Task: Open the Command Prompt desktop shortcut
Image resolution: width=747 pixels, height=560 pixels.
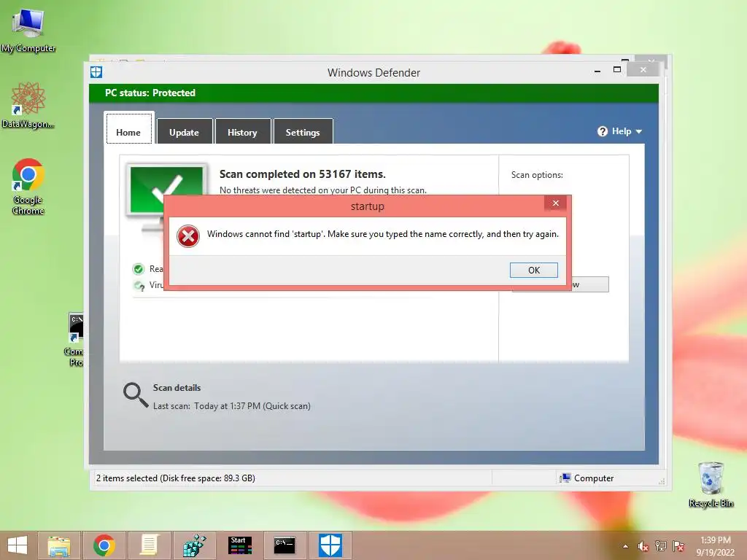Action: tap(76, 340)
